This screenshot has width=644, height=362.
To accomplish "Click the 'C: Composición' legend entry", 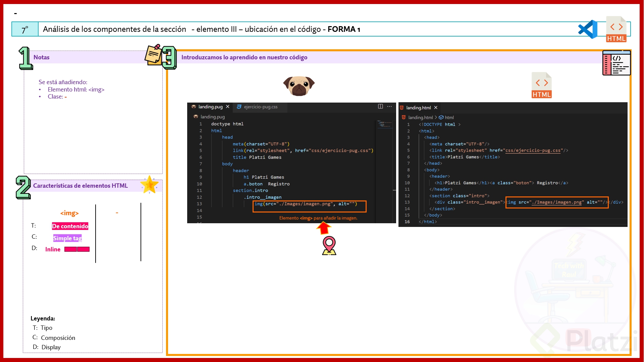I will [54, 338].
